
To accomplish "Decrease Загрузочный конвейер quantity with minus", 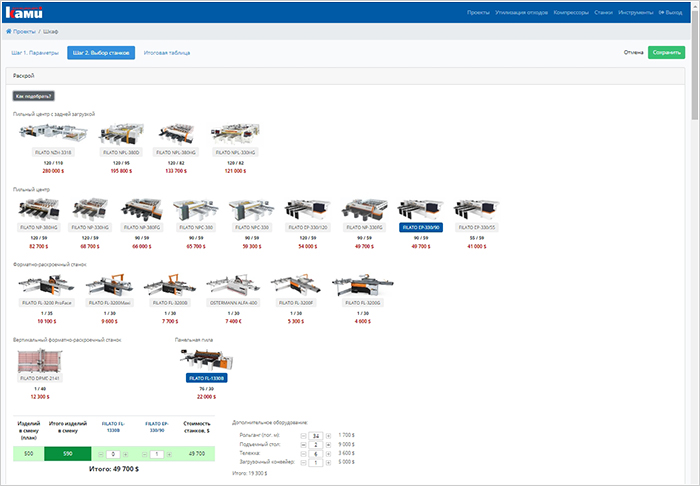I will [x=304, y=463].
